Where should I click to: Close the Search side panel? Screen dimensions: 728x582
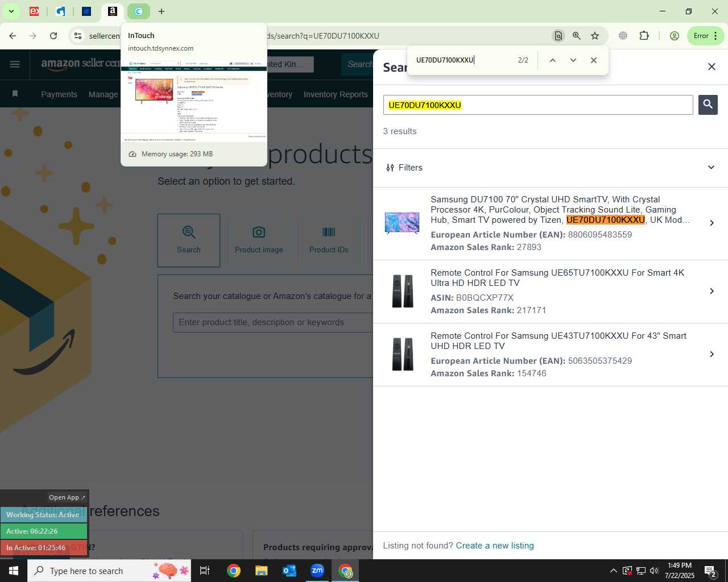click(x=712, y=66)
